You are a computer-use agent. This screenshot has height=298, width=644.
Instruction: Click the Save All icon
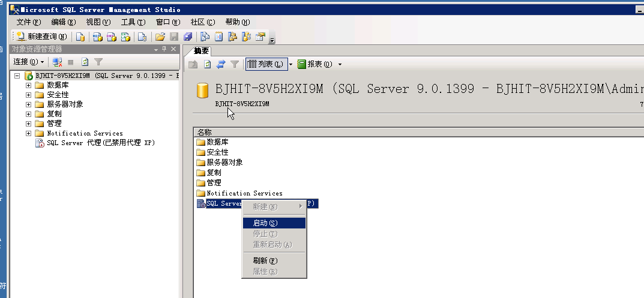point(188,37)
